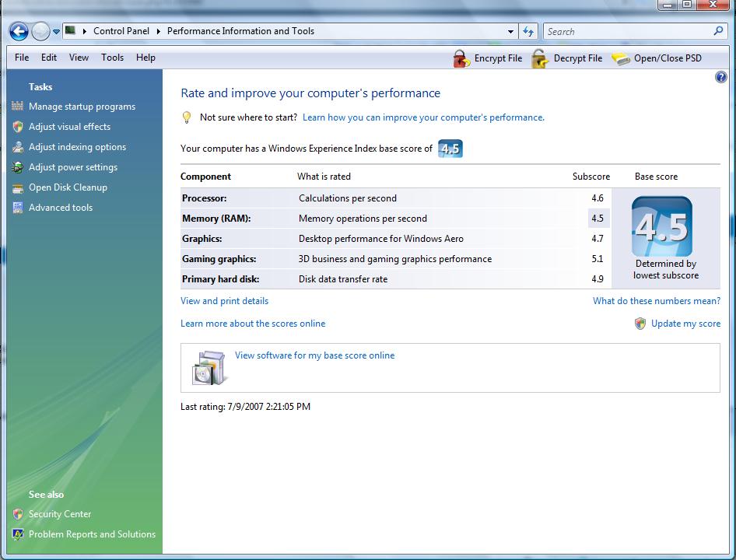The image size is (736, 560).
Task: Click the Component column header
Action: 205,177
